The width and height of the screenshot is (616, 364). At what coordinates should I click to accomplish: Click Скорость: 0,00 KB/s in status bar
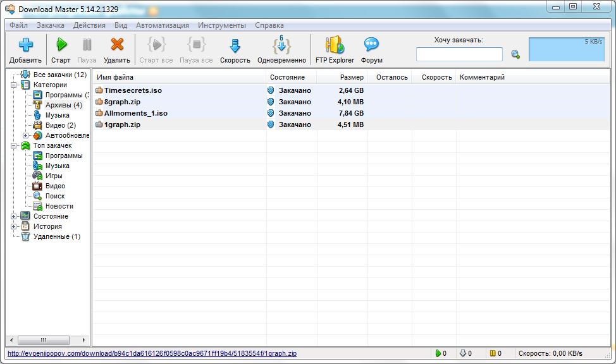pyautogui.click(x=550, y=353)
